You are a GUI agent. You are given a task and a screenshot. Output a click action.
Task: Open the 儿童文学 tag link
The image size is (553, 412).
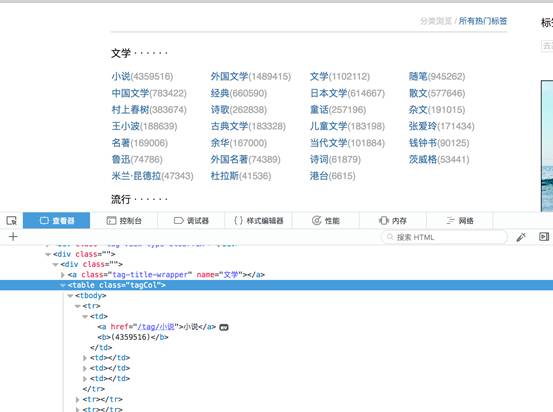click(328, 126)
